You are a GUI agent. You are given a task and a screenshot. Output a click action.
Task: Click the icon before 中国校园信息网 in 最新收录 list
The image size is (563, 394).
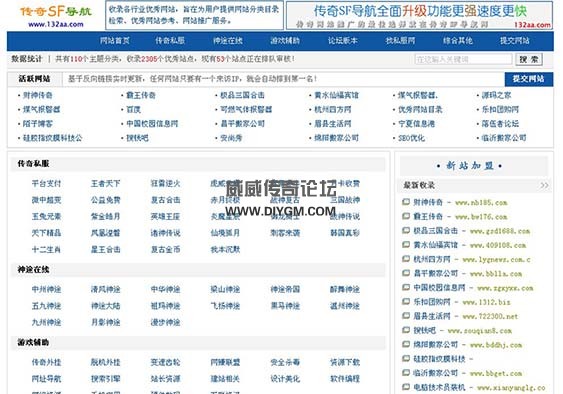(x=406, y=287)
